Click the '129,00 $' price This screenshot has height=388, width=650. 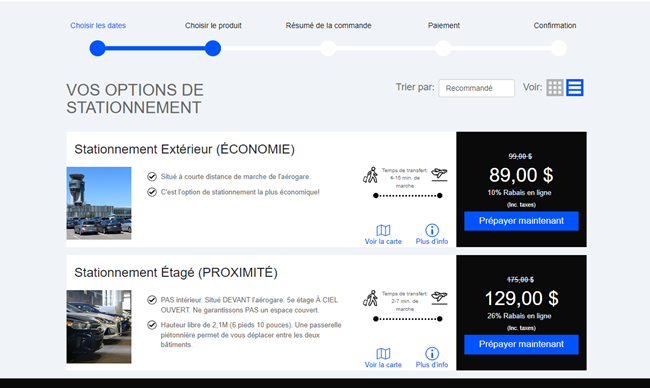click(x=521, y=298)
